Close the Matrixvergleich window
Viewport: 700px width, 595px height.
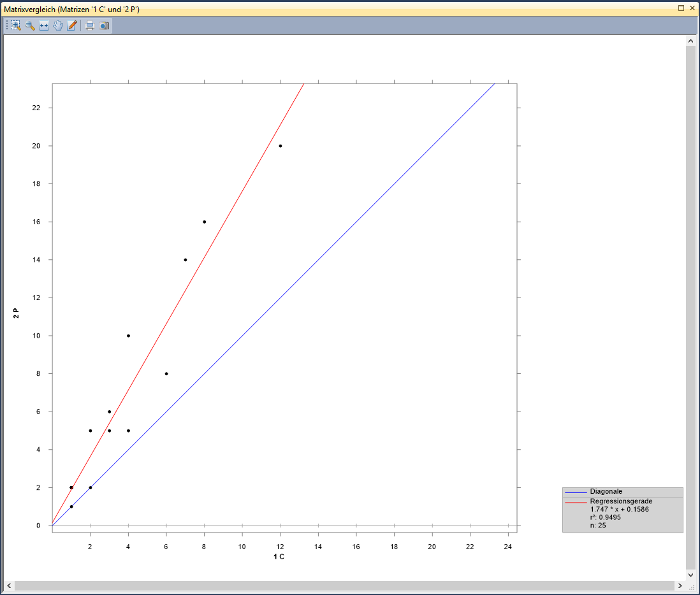tap(692, 8)
